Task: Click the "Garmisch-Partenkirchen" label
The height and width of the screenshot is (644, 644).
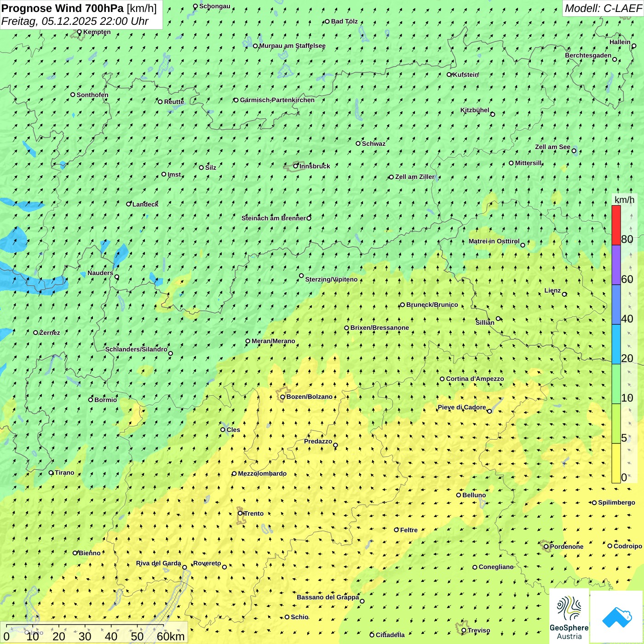Action: [x=277, y=100]
